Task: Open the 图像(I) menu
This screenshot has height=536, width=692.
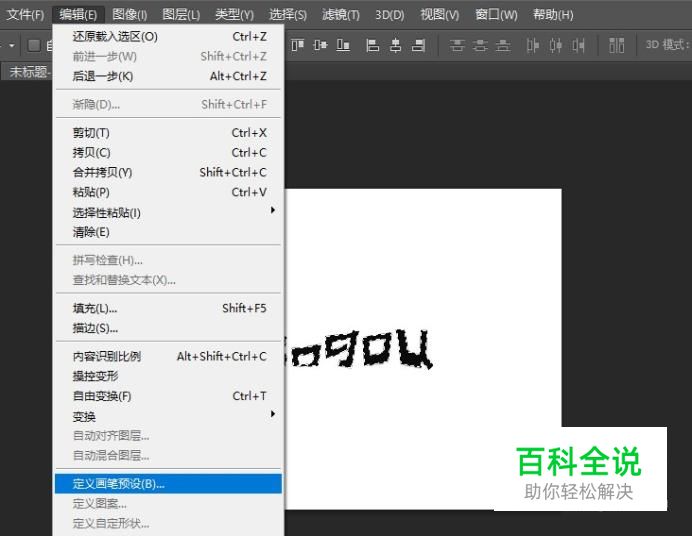Action: pyautogui.click(x=130, y=14)
